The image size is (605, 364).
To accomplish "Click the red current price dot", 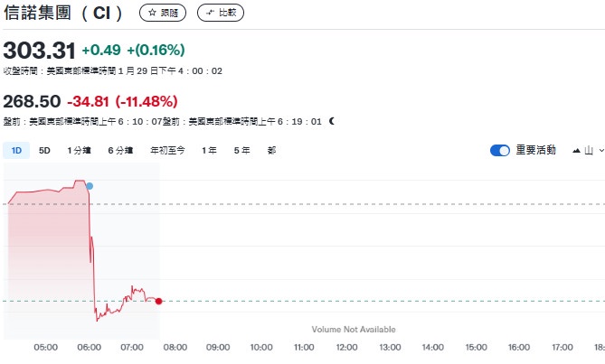I will pos(158,301).
